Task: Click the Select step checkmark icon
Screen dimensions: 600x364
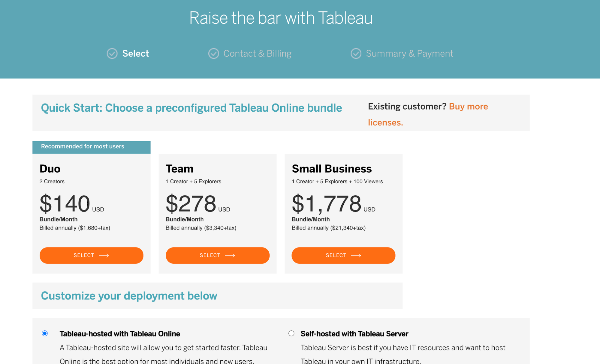Action: tap(112, 53)
